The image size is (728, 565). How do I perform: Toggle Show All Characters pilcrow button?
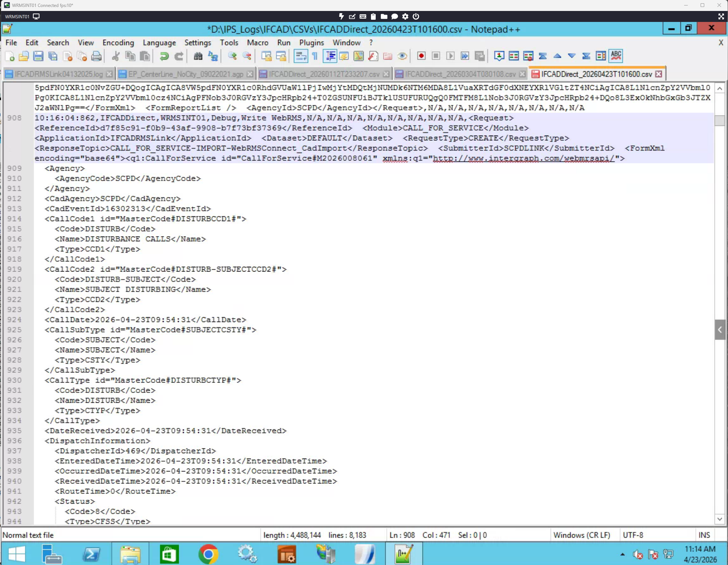[x=315, y=56]
